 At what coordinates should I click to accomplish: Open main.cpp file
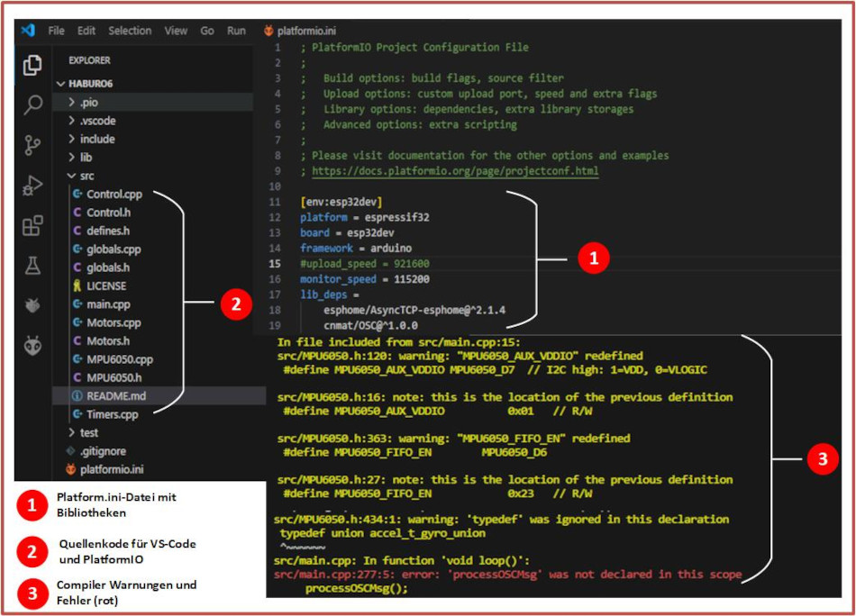tap(102, 304)
